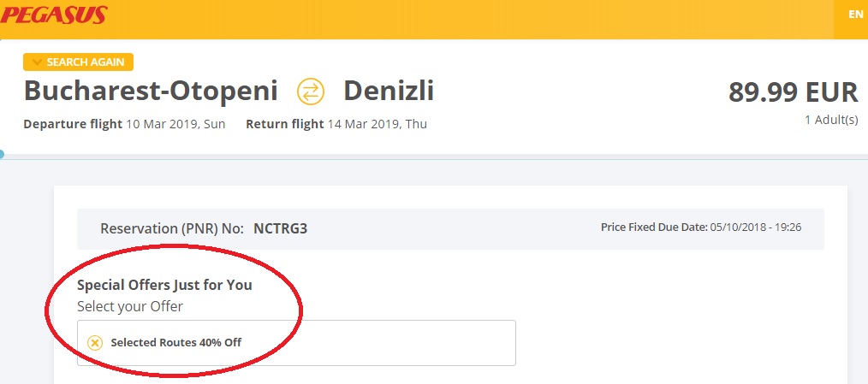The image size is (868, 384).
Task: Click the Bucharest-Otopeni origin name
Action: click(151, 91)
